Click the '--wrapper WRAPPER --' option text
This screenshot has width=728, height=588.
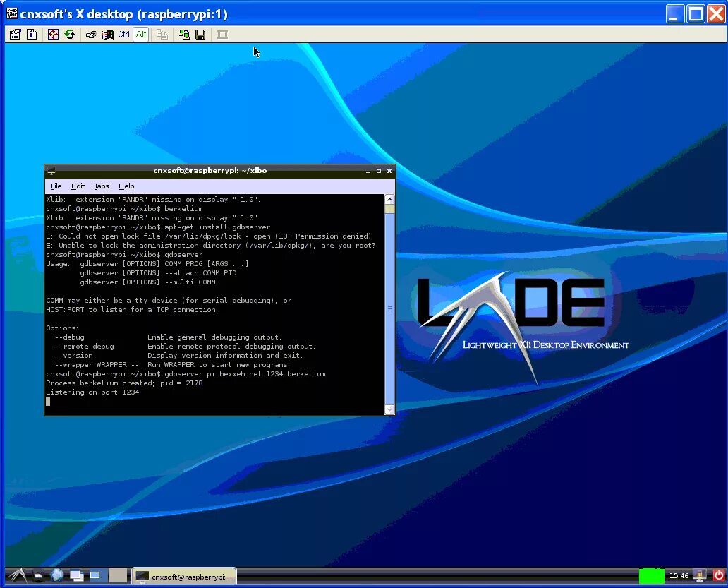97,365
